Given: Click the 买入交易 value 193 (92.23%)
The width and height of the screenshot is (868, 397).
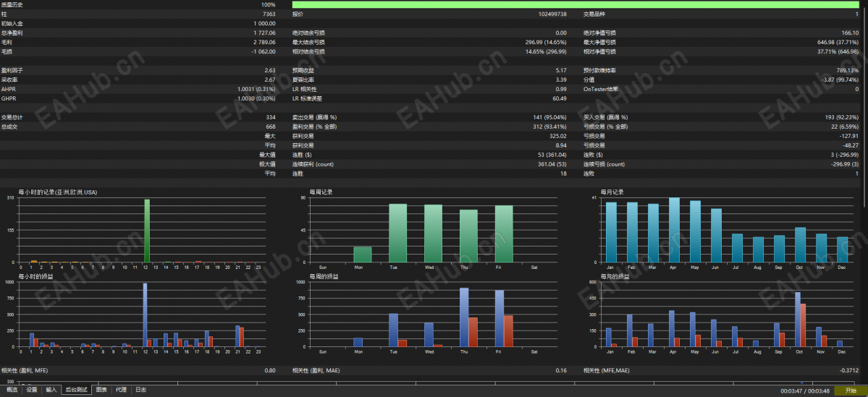Looking at the screenshot, I should coord(841,117).
